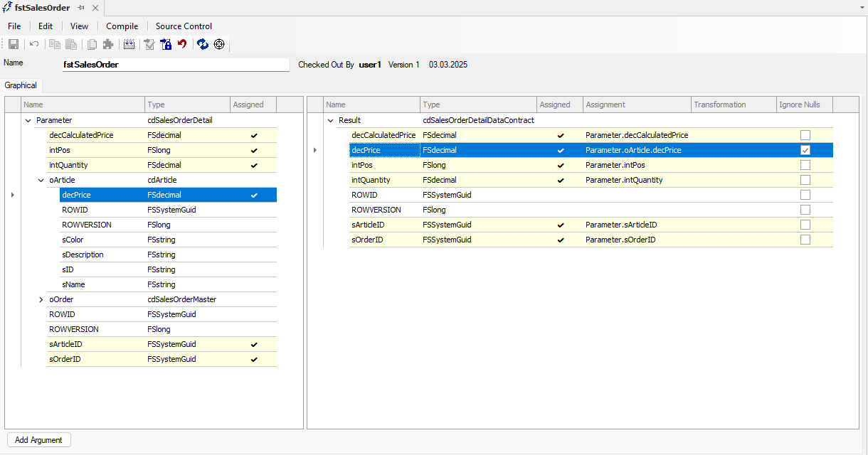868x455 pixels.
Task: Click the Assignment column header
Action: coord(637,105)
